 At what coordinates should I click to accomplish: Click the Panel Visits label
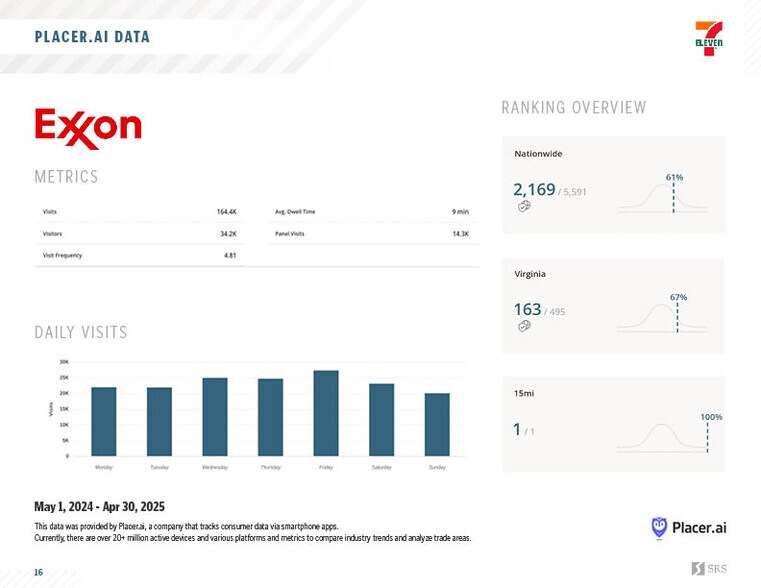[x=290, y=234]
